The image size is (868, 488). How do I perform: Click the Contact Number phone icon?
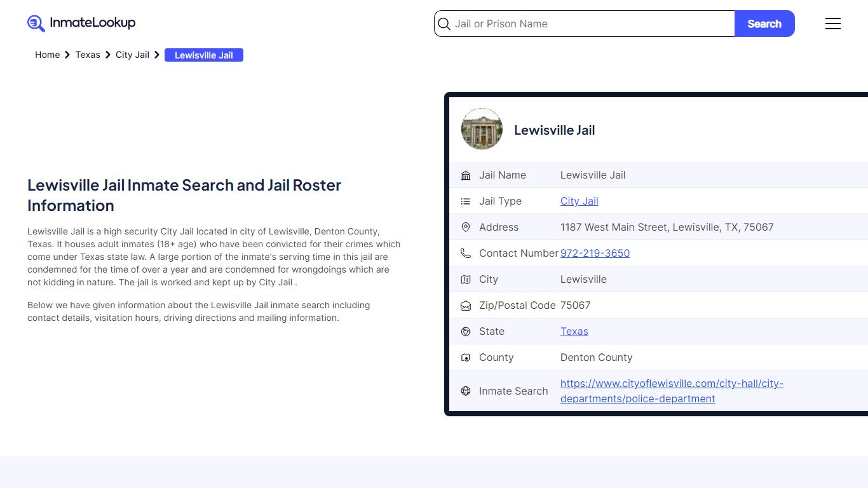coord(466,254)
